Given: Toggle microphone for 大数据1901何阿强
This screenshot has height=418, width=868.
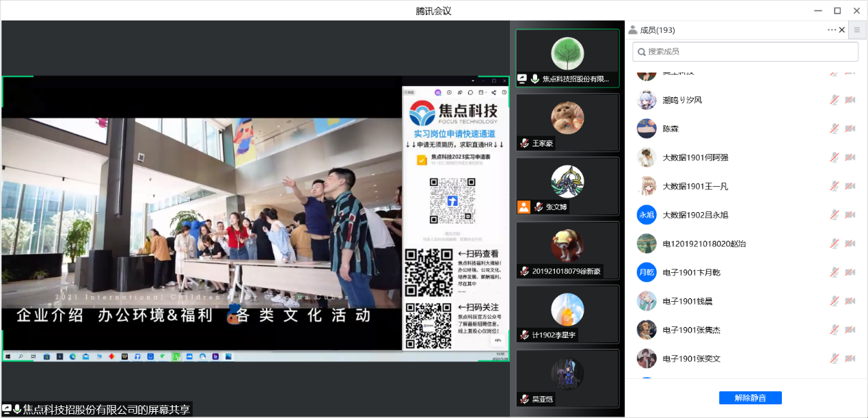Looking at the screenshot, I should [835, 157].
